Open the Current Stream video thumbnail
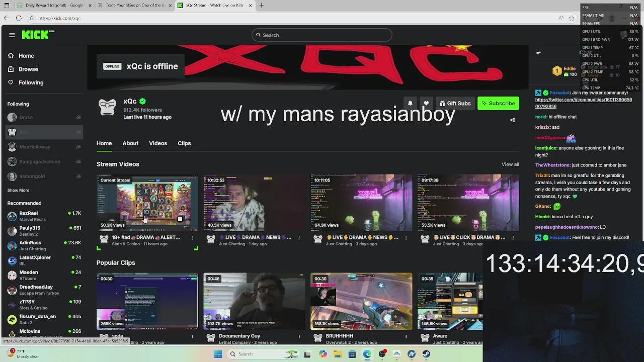This screenshot has height=362, width=644. pos(147,203)
